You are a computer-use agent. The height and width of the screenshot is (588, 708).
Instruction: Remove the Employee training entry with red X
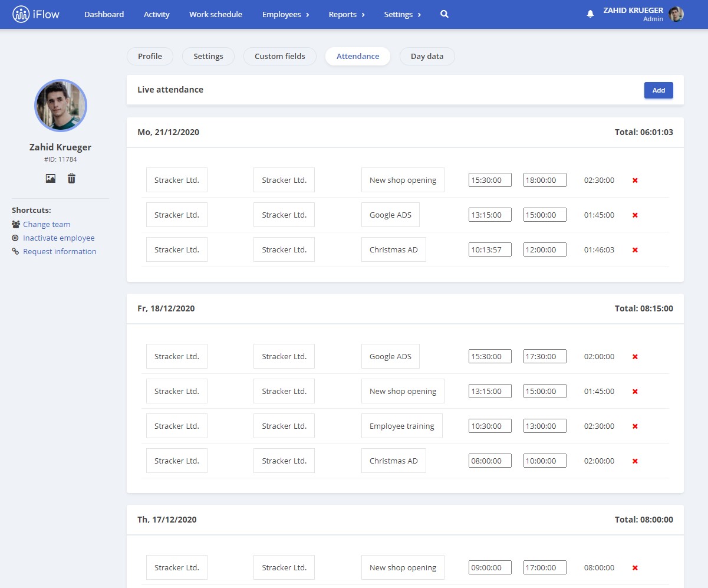[x=635, y=426]
